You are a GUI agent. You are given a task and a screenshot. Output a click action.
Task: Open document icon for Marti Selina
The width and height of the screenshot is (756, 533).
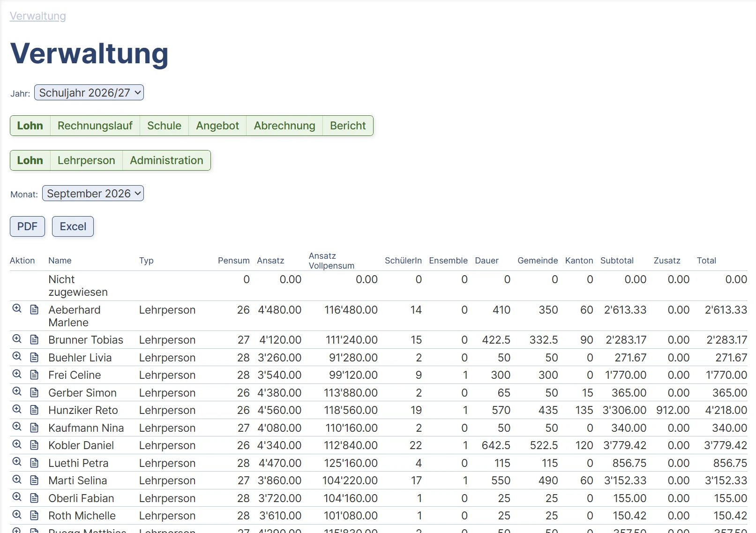(x=34, y=480)
